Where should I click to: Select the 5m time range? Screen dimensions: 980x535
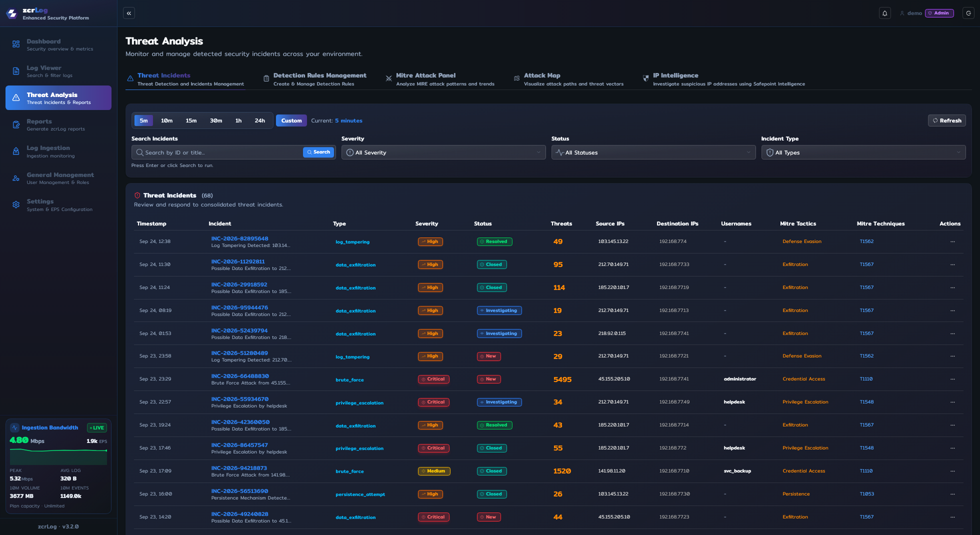[x=143, y=120]
